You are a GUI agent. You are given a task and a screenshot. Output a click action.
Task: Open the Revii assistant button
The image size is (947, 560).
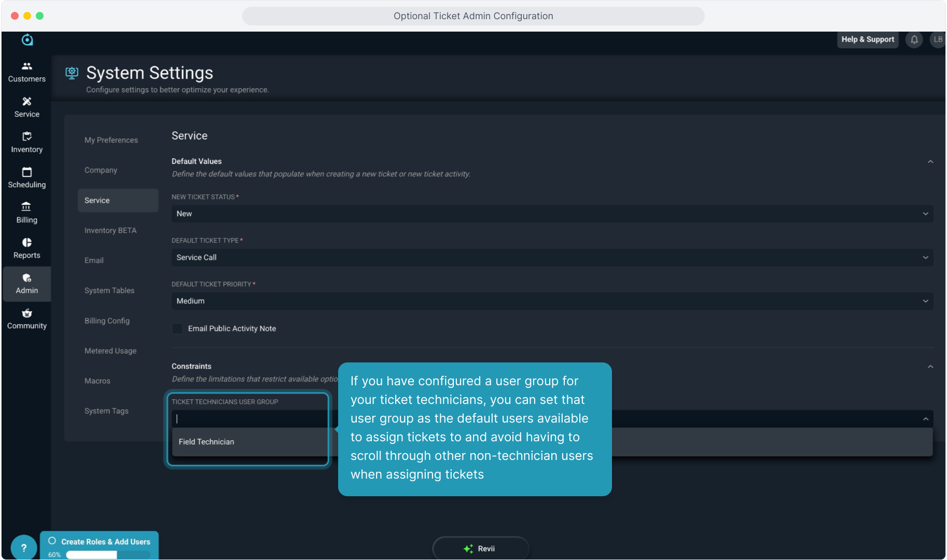coord(480,549)
